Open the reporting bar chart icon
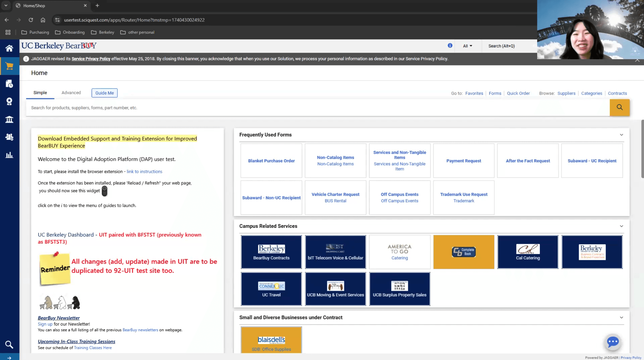Screen dimensions: 644x360 pyautogui.click(x=9, y=155)
